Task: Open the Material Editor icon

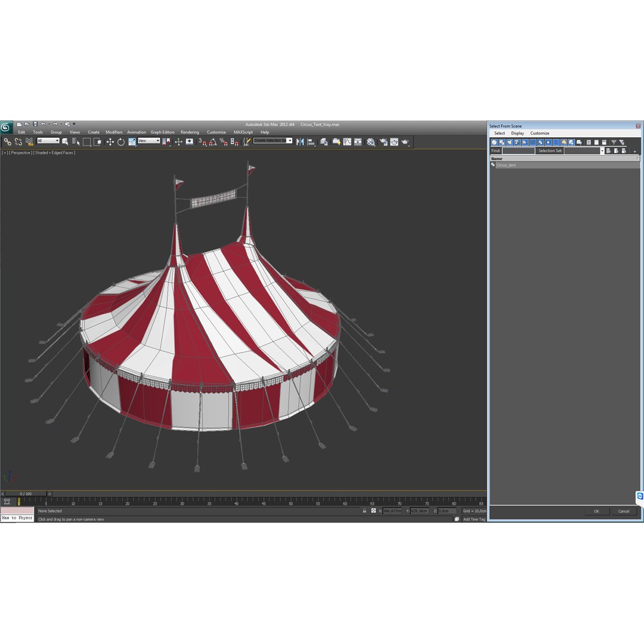Action: coord(371,142)
